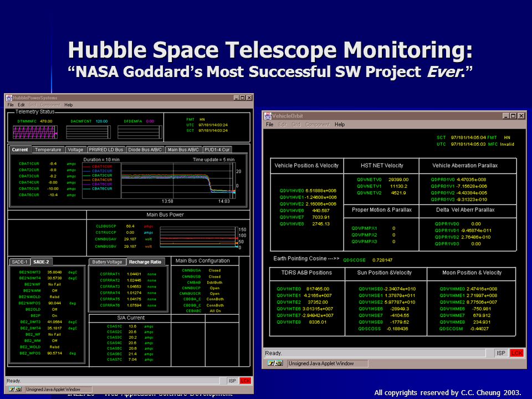The height and width of the screenshot is (399, 532).
Task: Open the Main Bus A/B/C tab
Action: point(183,150)
